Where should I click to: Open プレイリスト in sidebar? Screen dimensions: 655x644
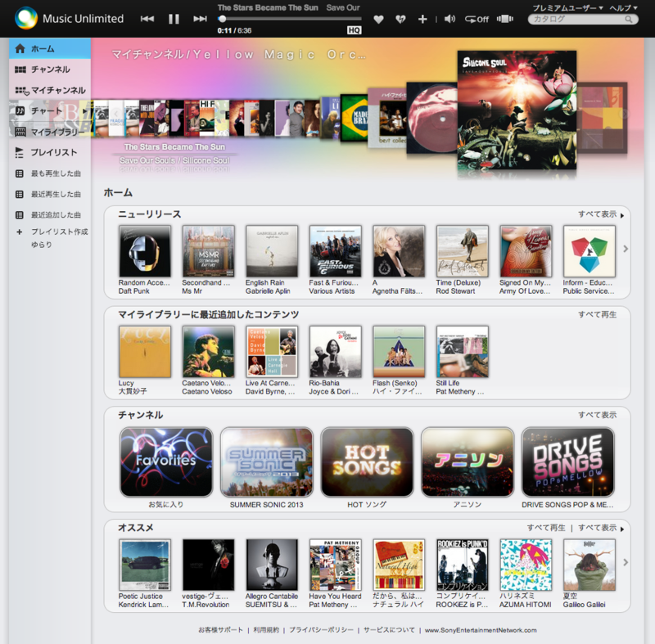tap(50, 152)
